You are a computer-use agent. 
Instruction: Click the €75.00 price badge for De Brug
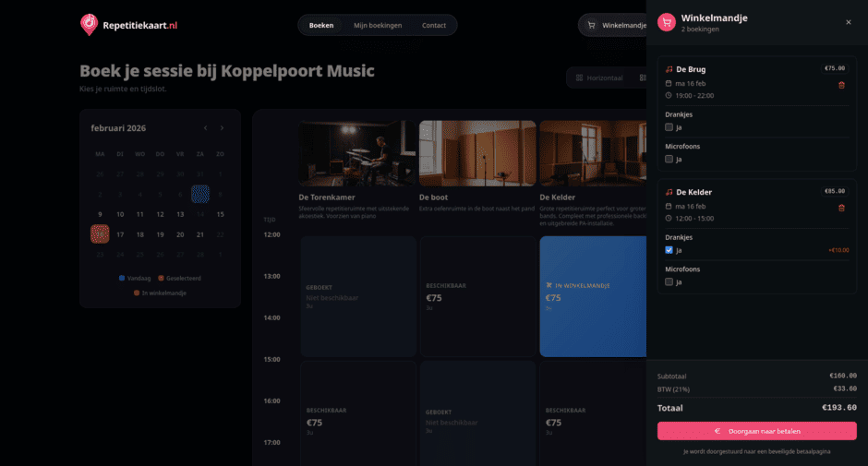coord(835,68)
